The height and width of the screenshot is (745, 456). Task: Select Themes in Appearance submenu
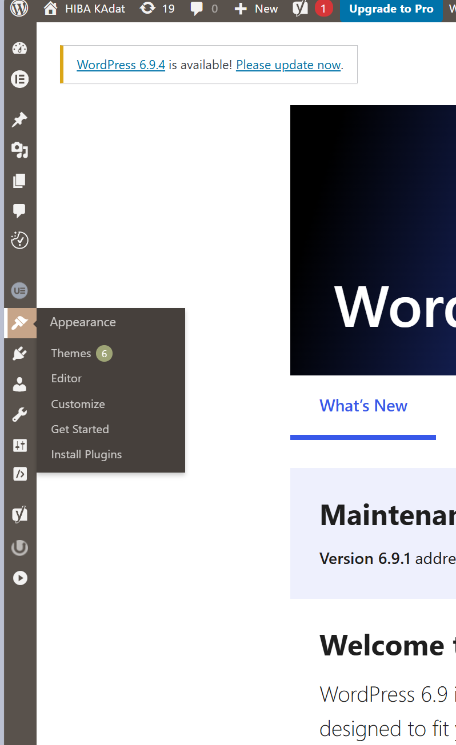coord(71,353)
